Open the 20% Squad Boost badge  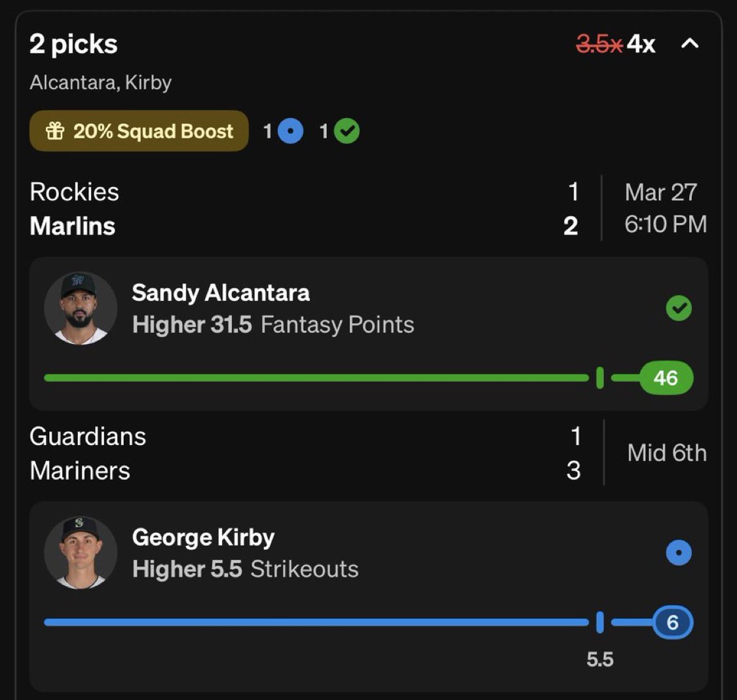(x=139, y=131)
